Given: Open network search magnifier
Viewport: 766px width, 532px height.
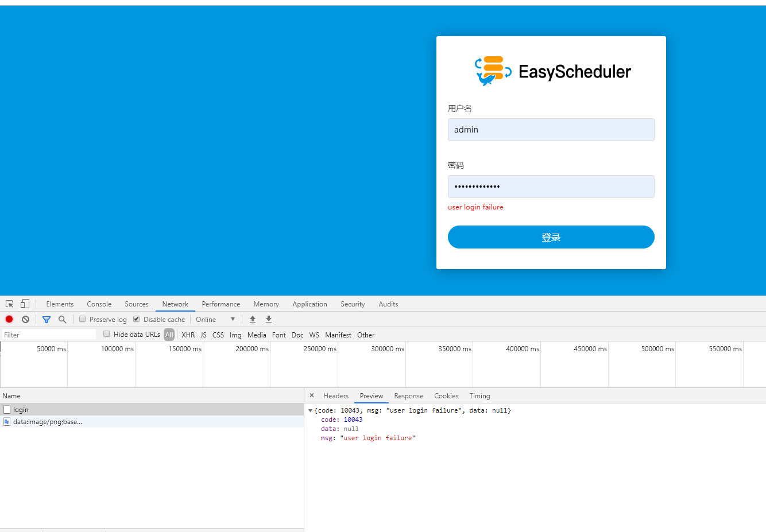Looking at the screenshot, I should [x=63, y=319].
